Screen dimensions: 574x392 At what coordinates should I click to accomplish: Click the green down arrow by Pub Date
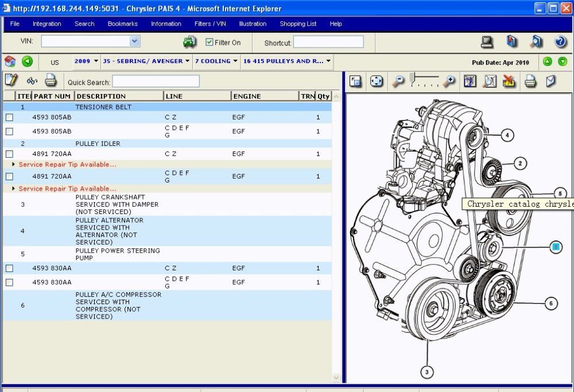[563, 61]
